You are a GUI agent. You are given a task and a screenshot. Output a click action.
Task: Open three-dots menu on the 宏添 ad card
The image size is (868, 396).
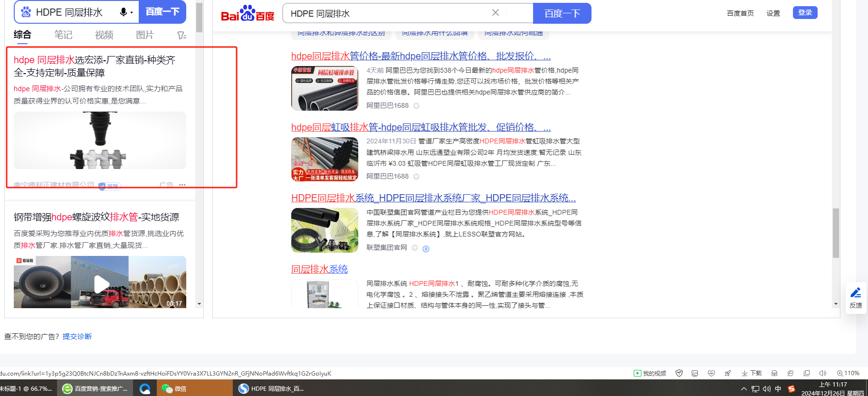pyautogui.click(x=182, y=185)
